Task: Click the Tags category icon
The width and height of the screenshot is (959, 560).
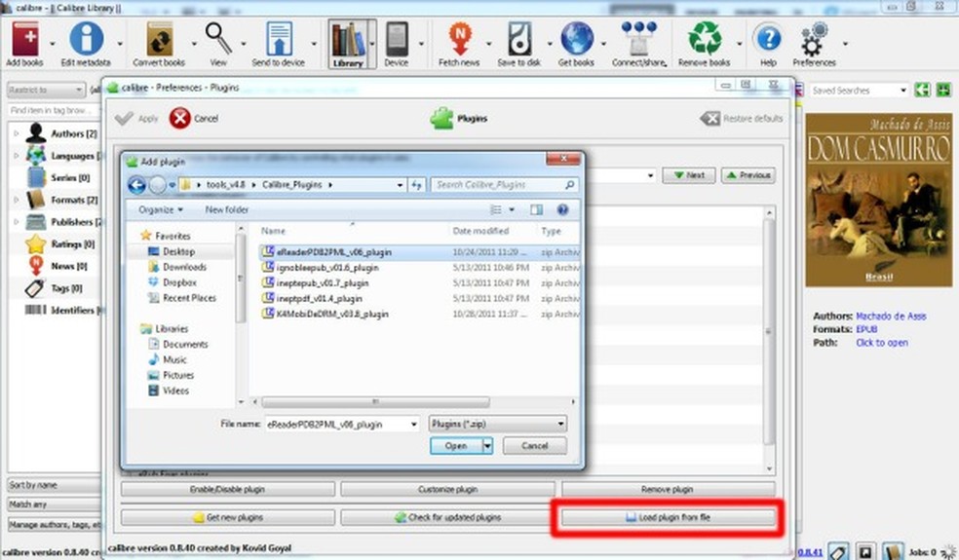Action: pyautogui.click(x=35, y=288)
